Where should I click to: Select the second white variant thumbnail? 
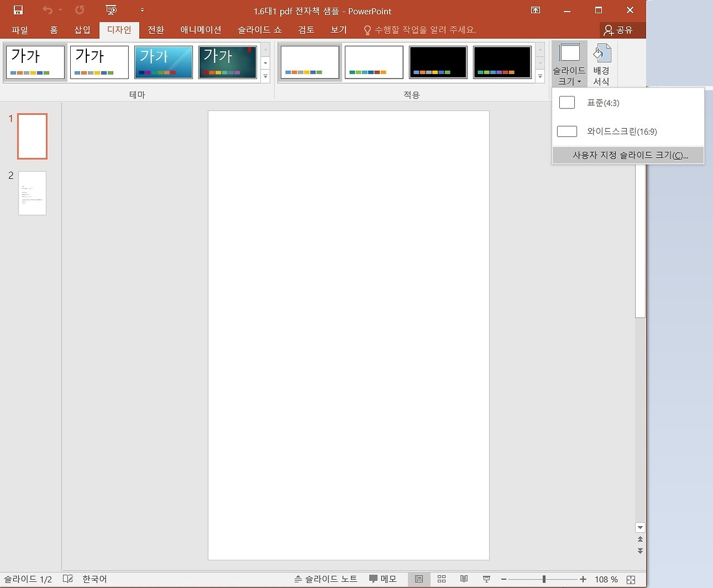click(x=374, y=62)
